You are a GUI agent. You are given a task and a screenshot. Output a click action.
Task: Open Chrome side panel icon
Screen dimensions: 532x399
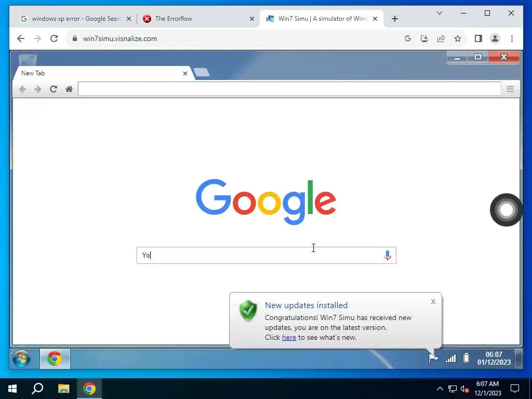pos(478,38)
